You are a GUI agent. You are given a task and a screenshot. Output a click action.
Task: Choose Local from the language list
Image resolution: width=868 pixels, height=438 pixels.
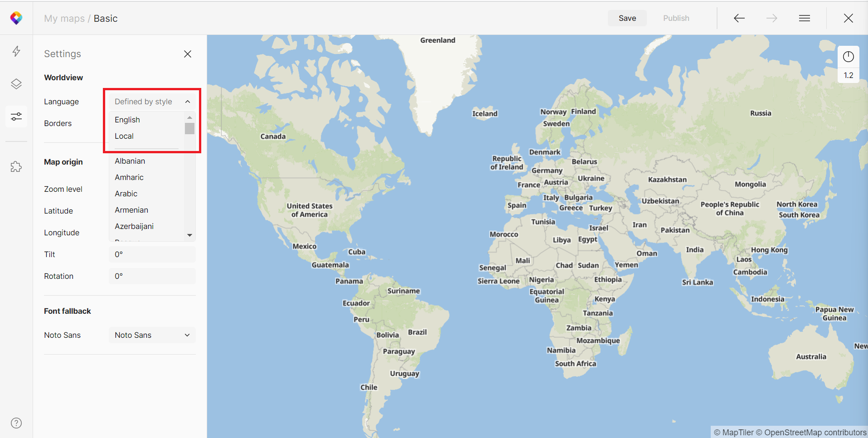[124, 136]
